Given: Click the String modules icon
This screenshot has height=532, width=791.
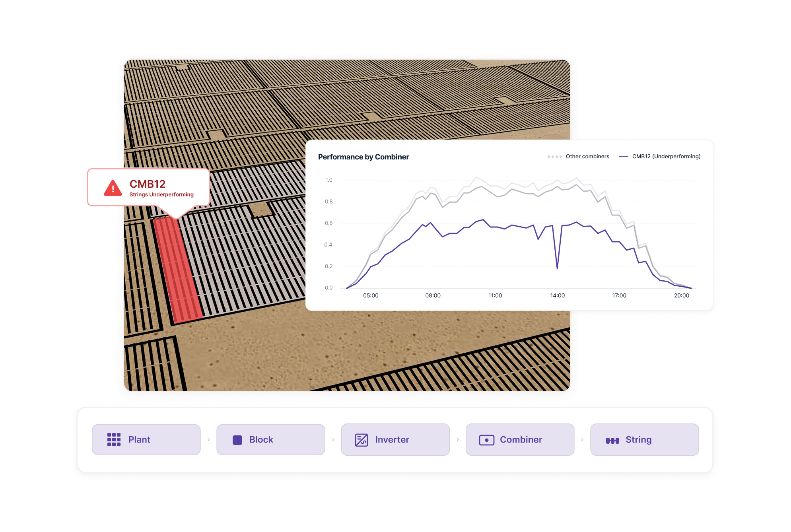Looking at the screenshot, I should (x=612, y=441).
